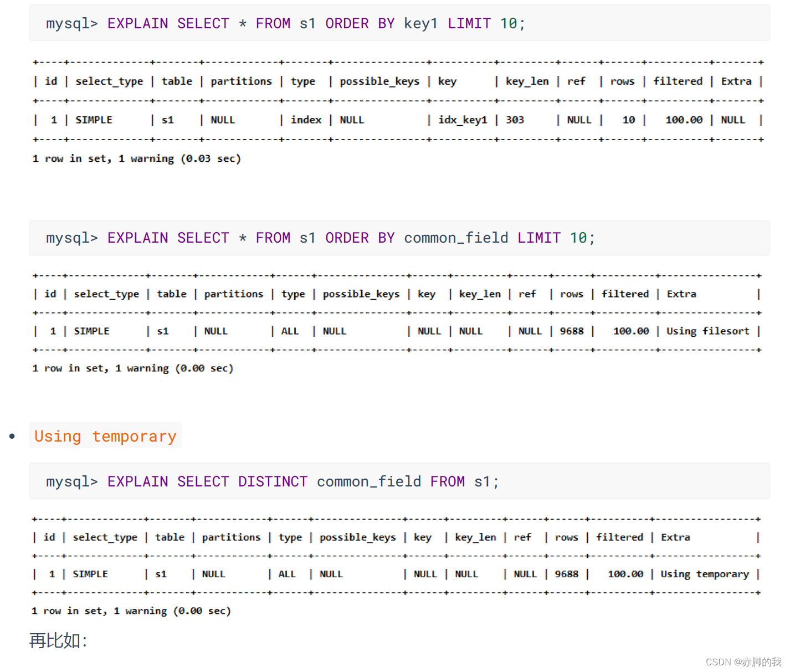Click 'select_type' header in the second table
Image resolution: width=790 pixels, height=672 pixels.
coord(106,294)
